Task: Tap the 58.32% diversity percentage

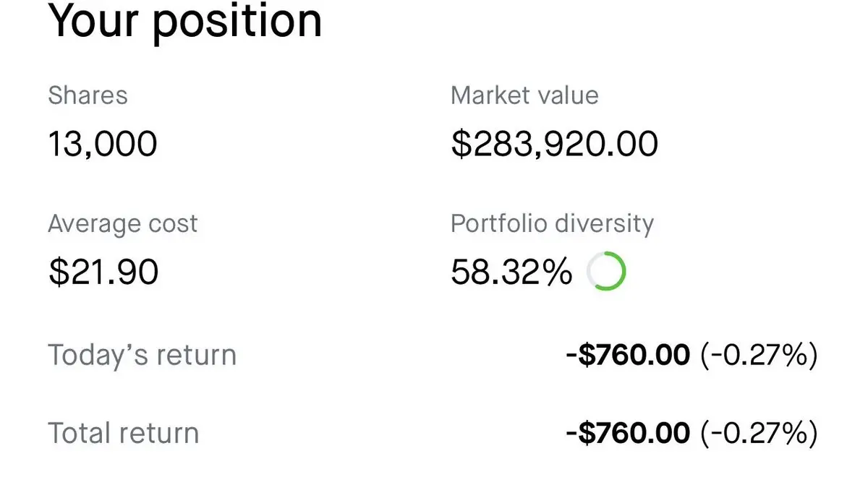Action: (511, 272)
